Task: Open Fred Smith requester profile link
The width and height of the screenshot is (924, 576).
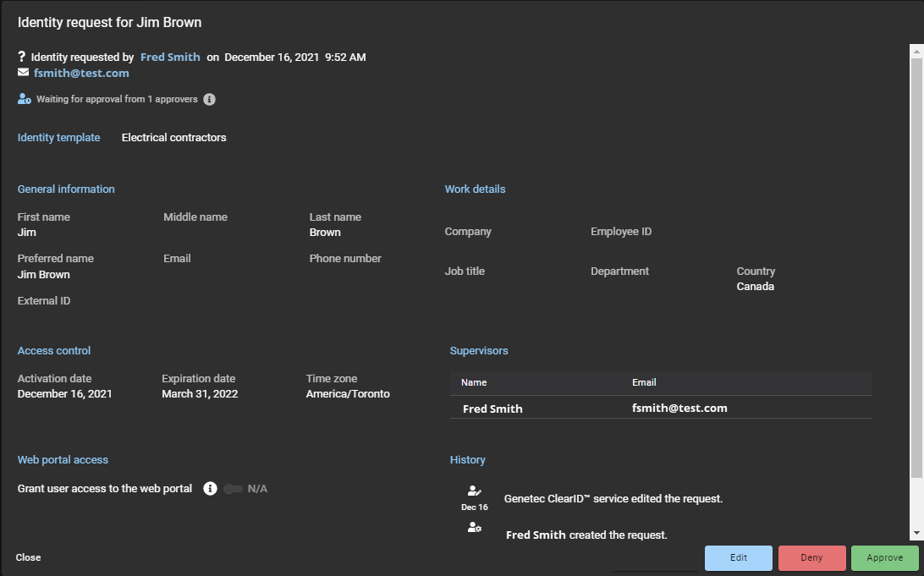Action: [170, 57]
